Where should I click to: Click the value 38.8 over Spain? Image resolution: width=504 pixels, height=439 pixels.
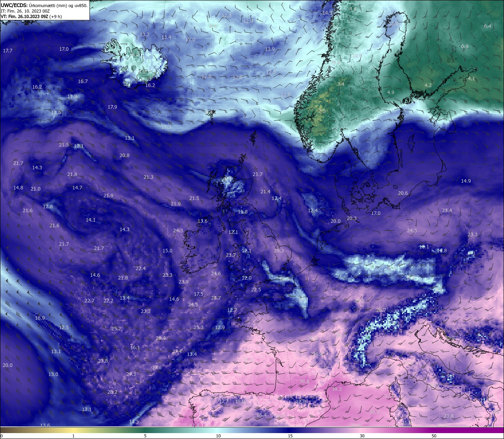pos(304,382)
